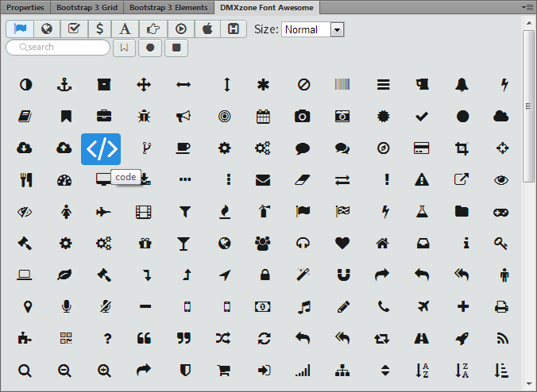Choose the magic wand icon

click(303, 275)
